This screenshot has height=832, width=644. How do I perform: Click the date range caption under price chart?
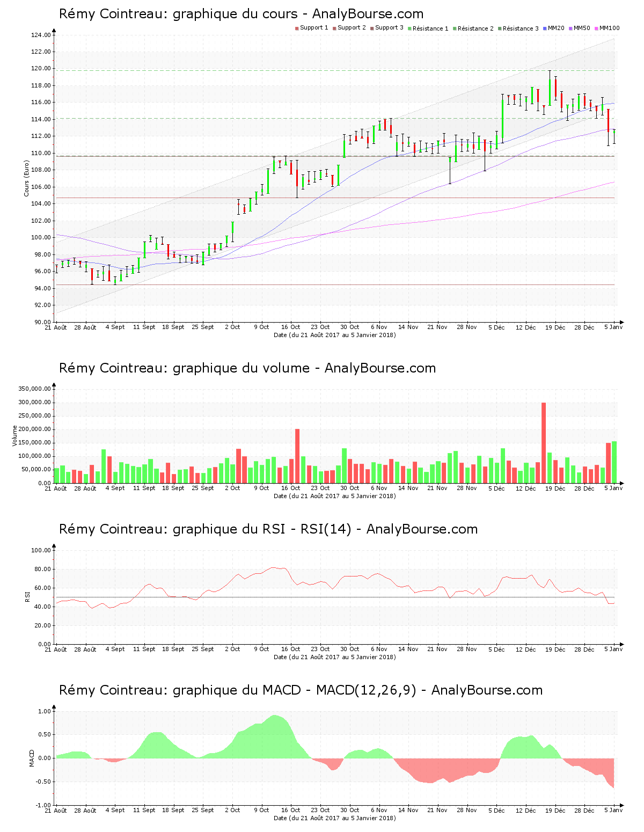point(335,335)
